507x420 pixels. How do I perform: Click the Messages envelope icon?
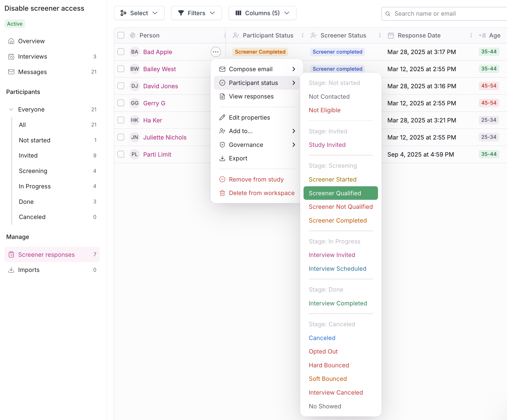(11, 72)
